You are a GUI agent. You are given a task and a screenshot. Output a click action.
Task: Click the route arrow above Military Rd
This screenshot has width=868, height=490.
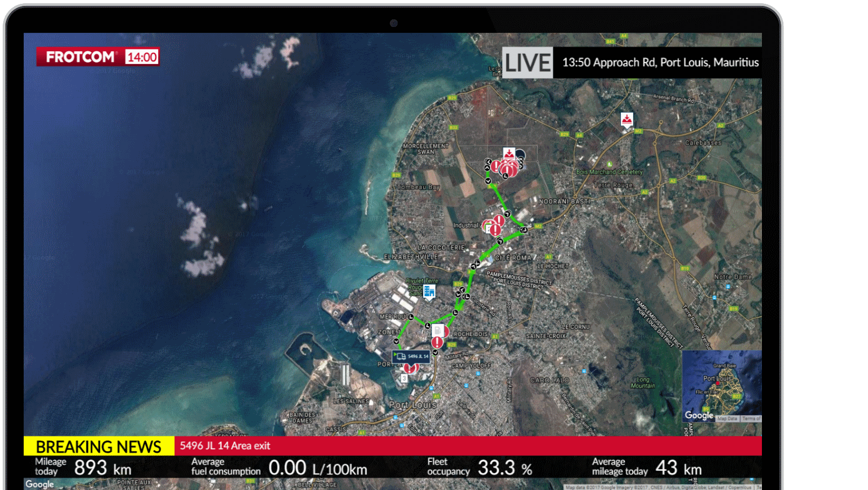tap(435, 353)
